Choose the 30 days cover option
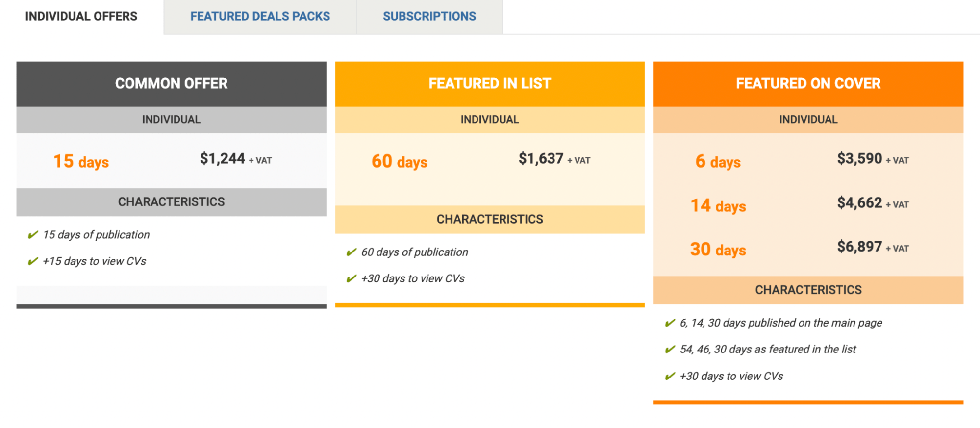 point(718,250)
